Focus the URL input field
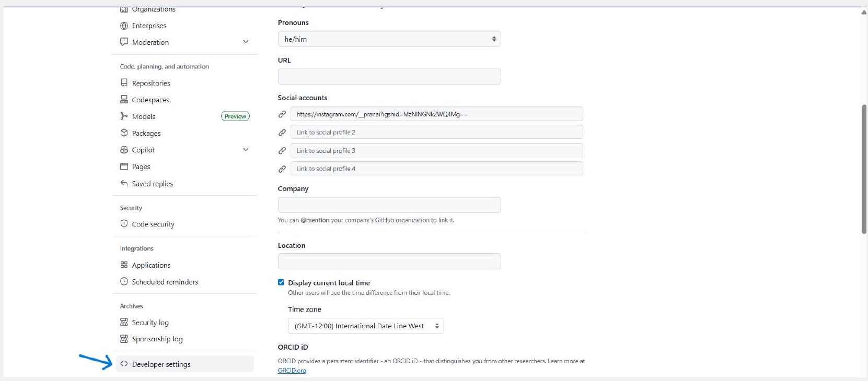The width and height of the screenshot is (868, 381). click(x=389, y=76)
